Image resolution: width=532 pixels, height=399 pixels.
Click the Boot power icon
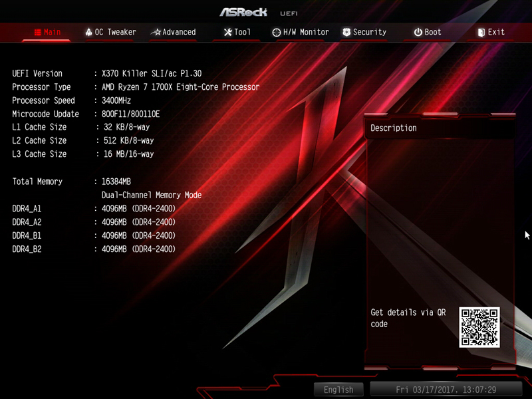pyautogui.click(x=418, y=32)
